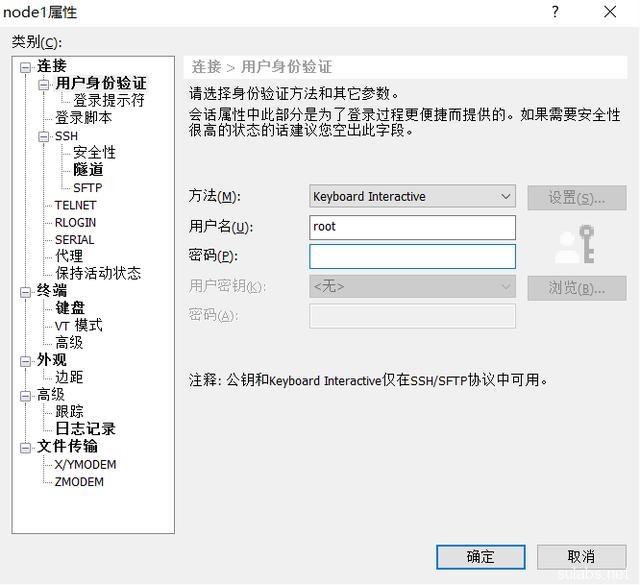Image resolution: width=640 pixels, height=585 pixels.
Task: Select 登录提示符 tree item
Action: 109,100
